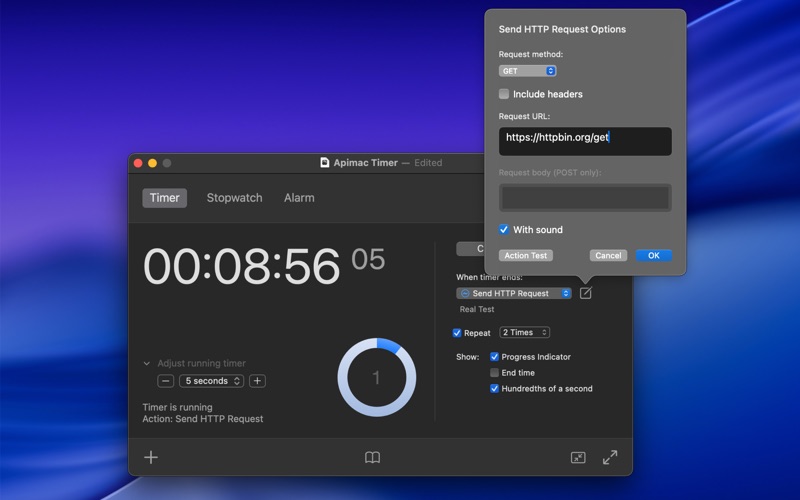Open the 2 Times repeat dropdown
The image size is (800, 500).
(524, 333)
